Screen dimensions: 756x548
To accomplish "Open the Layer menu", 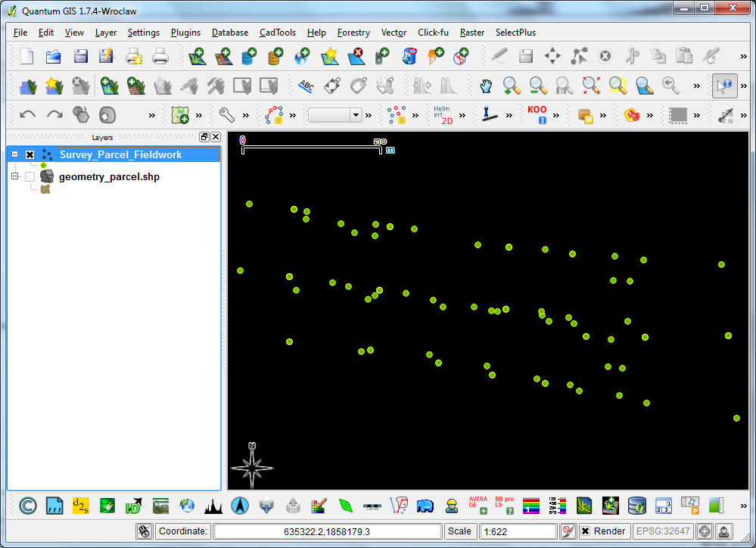I will 106,33.
